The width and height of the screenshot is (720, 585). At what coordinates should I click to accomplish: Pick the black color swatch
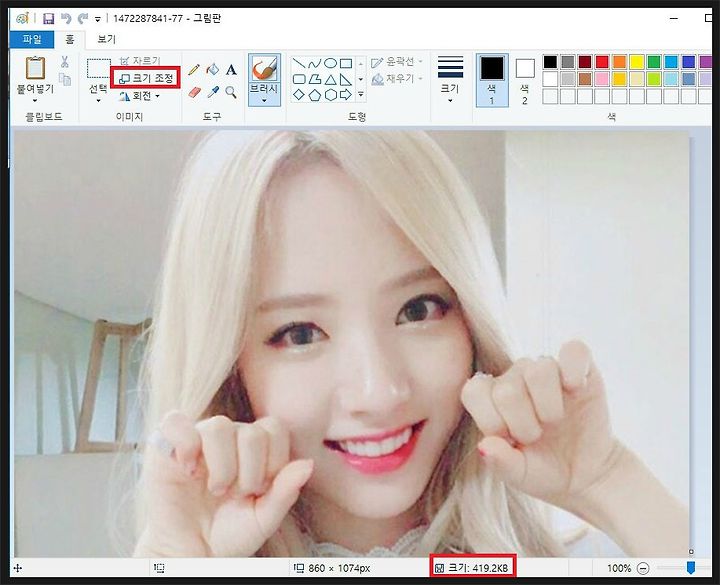click(550, 62)
